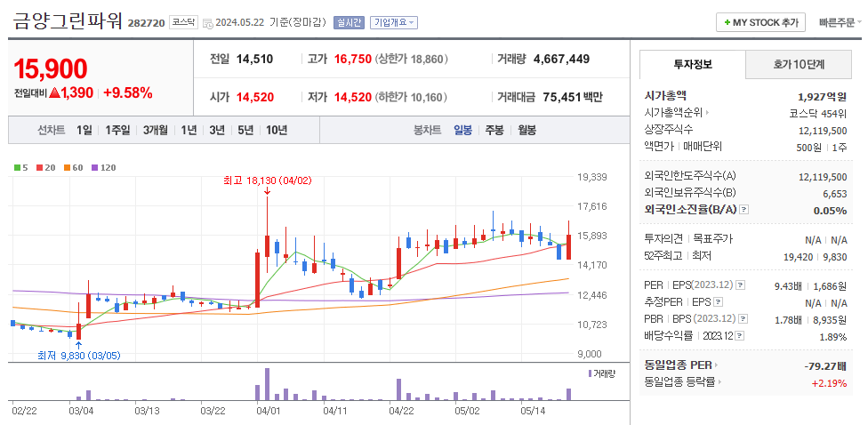Screen dimensions: 868x425
Task: Click the 배당수익률 value 1.89%
Action: [832, 336]
